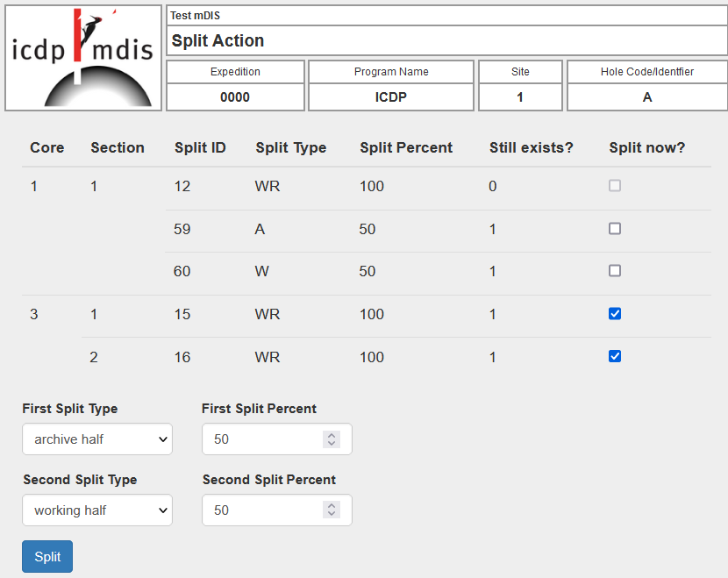The width and height of the screenshot is (728, 578).
Task: Open the Second Split Type dropdown
Action: click(97, 510)
